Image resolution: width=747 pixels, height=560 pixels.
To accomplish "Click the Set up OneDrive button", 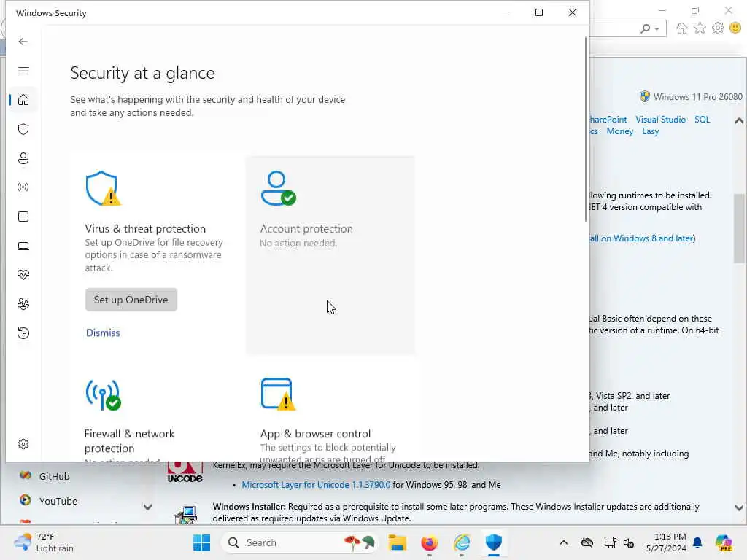I will click(131, 300).
